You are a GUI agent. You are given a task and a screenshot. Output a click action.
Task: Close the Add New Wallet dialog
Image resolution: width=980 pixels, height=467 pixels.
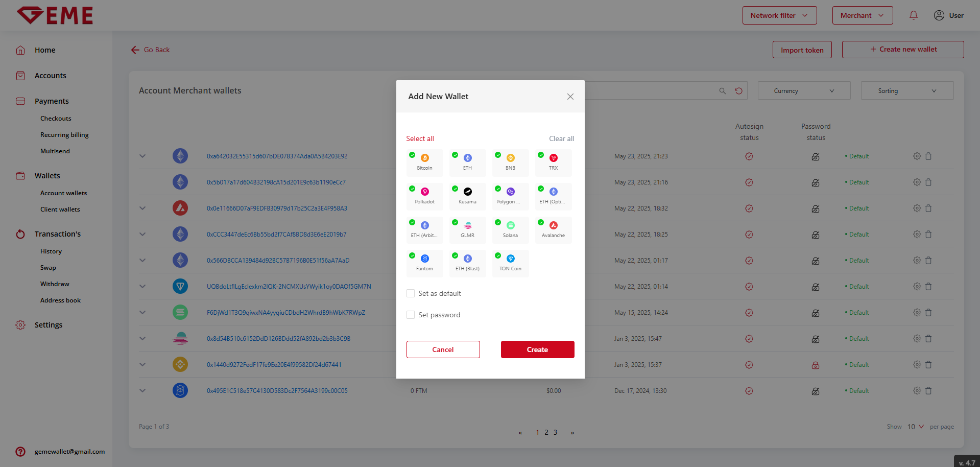coord(570,97)
